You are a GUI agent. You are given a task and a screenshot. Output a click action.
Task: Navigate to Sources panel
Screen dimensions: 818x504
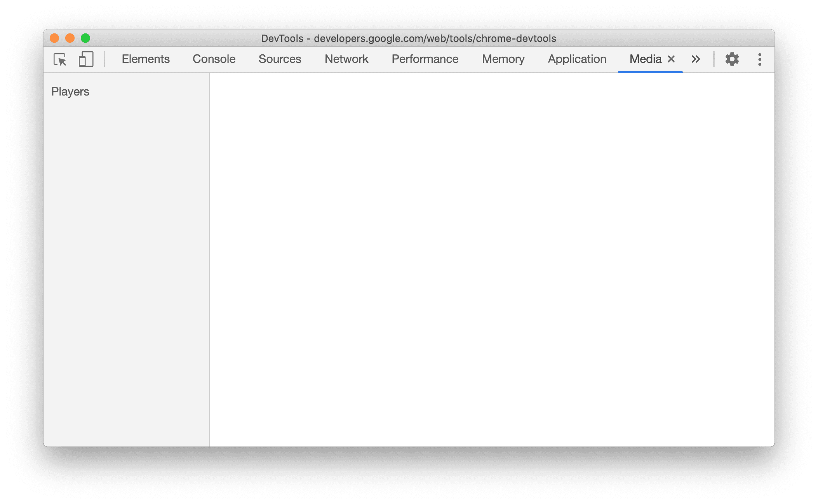[x=278, y=59]
